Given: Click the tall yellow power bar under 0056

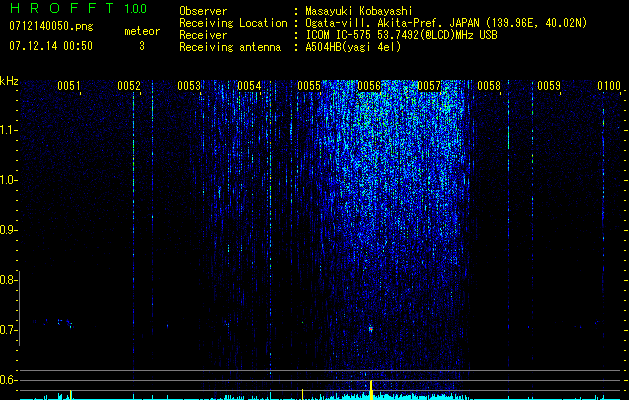Looking at the screenshot, I should coord(371,390).
